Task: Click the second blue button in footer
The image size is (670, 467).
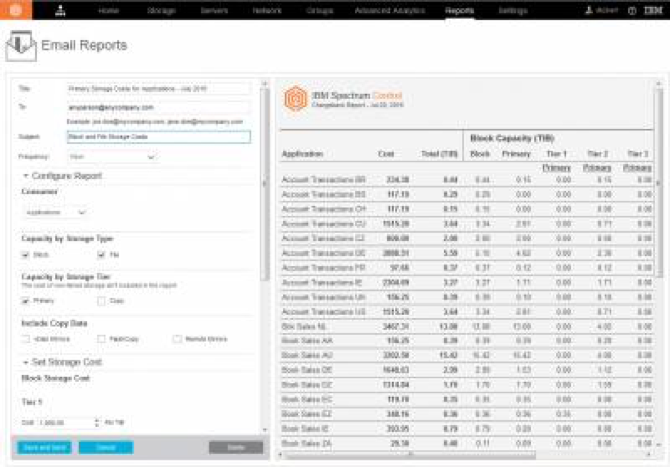Action: 106,447
